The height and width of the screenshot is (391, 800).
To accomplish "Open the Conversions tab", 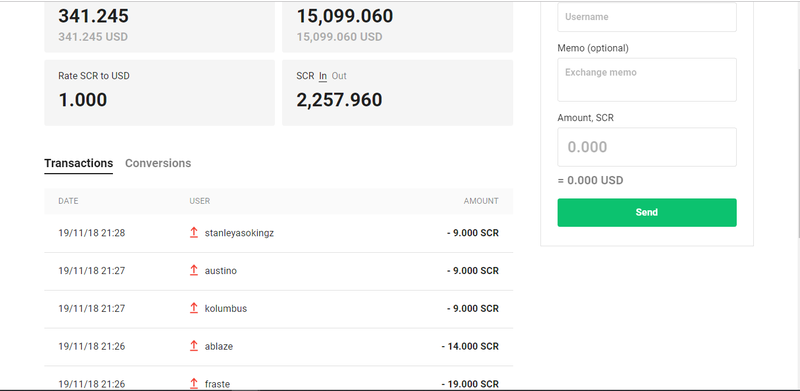I will click(158, 163).
